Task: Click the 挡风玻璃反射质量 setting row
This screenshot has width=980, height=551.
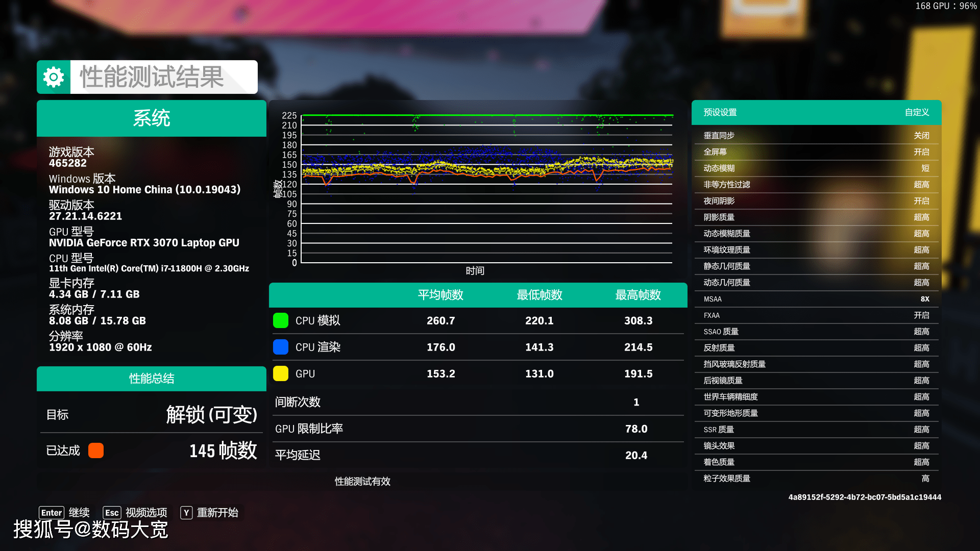Action: pyautogui.click(x=817, y=364)
